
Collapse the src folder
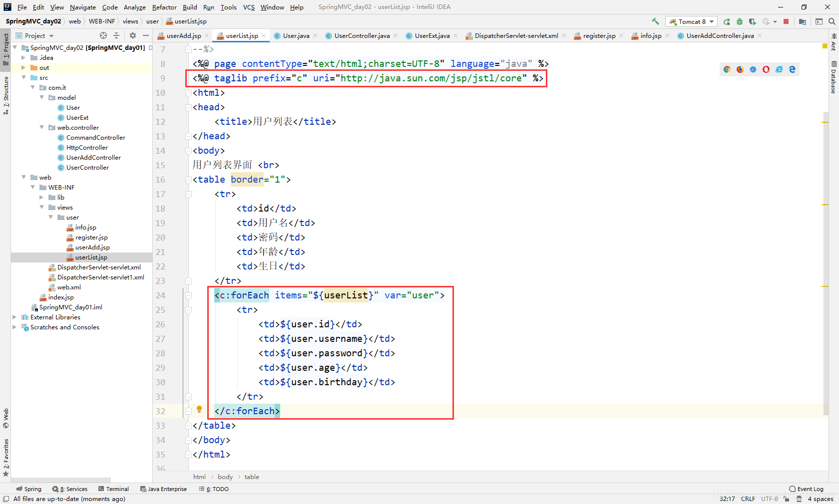tap(23, 77)
